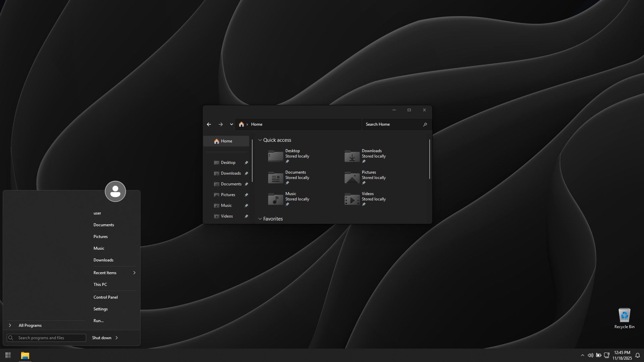Click the Windows Start button on the taskbar
The width and height of the screenshot is (644, 362).
[8, 355]
